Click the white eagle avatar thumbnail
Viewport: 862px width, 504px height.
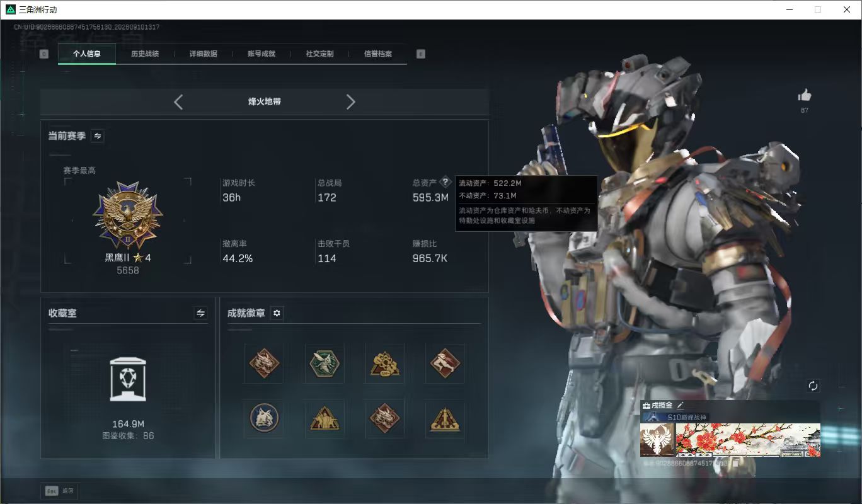point(657,440)
